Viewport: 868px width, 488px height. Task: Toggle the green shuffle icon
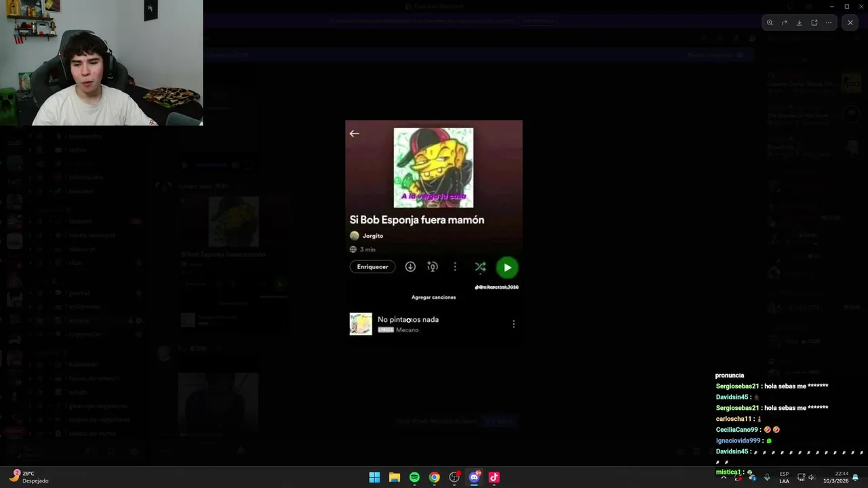[480, 267]
